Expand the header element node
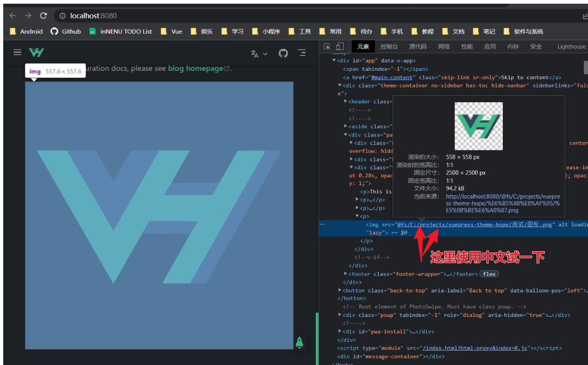Screen dimensions: 588x365 tap(346, 101)
